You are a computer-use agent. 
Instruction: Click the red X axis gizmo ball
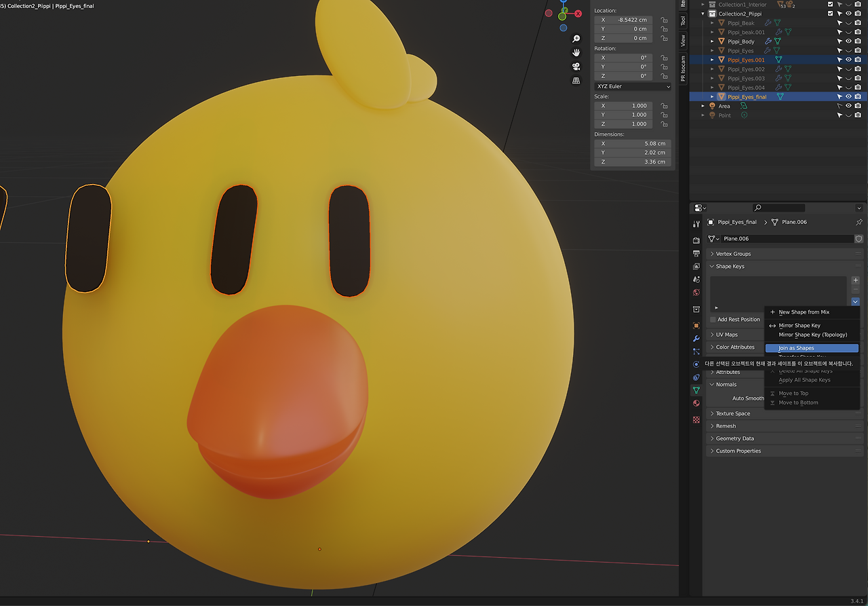click(x=578, y=14)
